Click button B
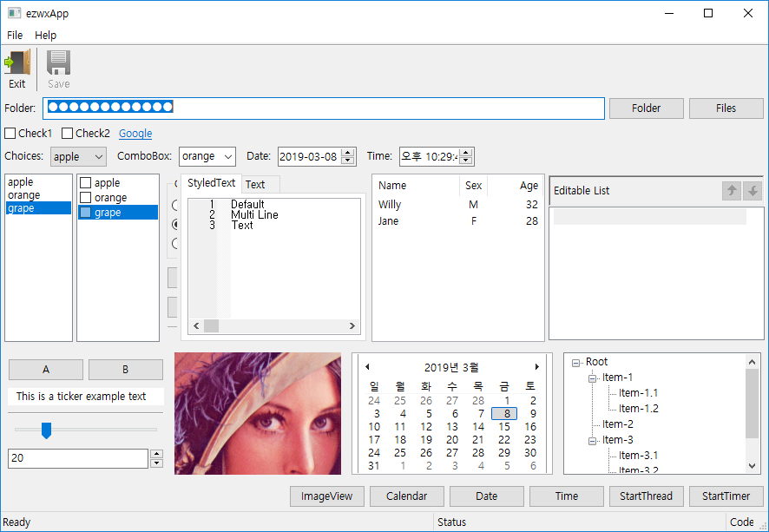Image resolution: width=769 pixels, height=532 pixels. (x=126, y=370)
